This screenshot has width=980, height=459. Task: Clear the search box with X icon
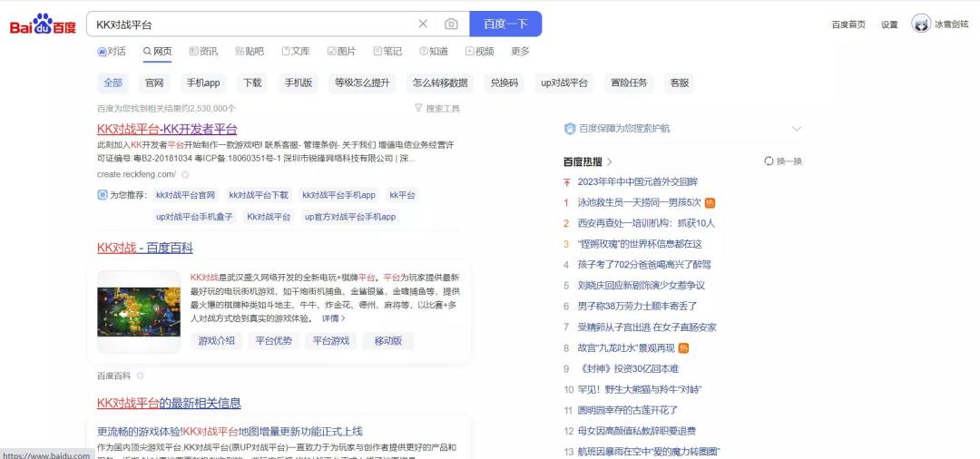[423, 24]
